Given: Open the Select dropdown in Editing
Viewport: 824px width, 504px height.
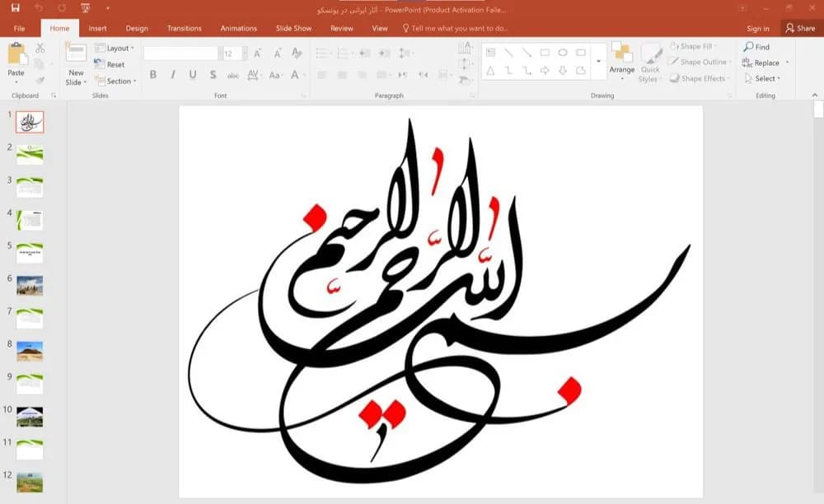Looking at the screenshot, I should 762,78.
